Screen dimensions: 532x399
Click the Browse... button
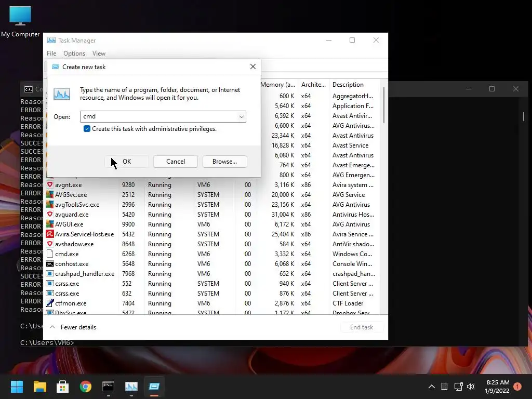(224, 162)
